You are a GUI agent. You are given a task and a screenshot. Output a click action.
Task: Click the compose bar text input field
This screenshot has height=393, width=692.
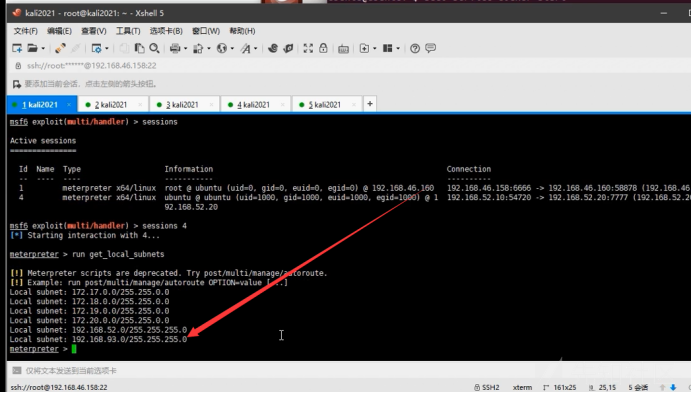coord(353,370)
